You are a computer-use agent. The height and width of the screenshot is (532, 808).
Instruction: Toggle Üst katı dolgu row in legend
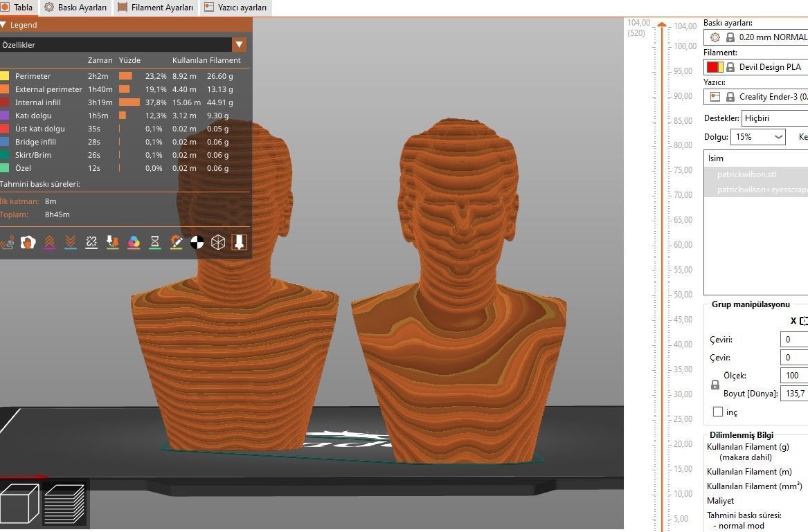point(125,129)
